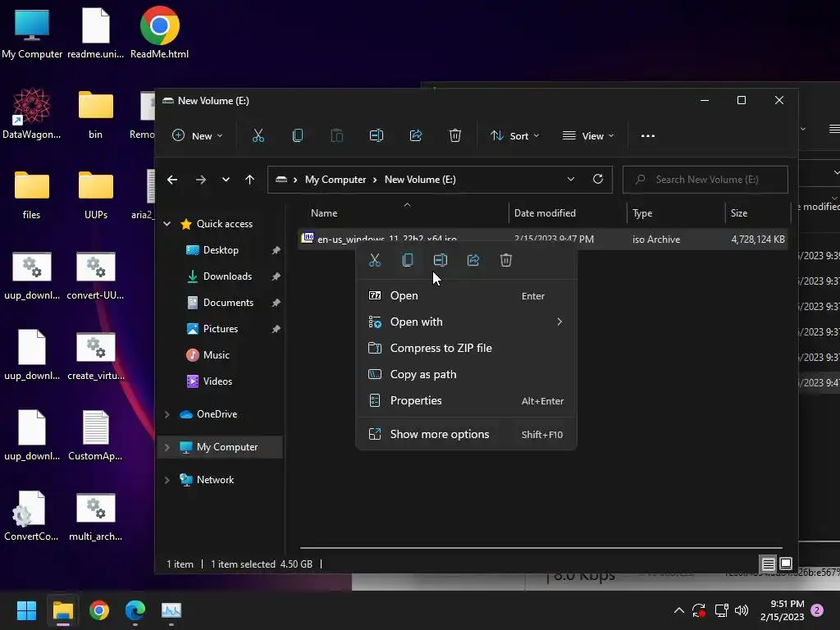Expand address bar history dropdown
Viewport: 840px width, 630px height.
tap(571, 179)
